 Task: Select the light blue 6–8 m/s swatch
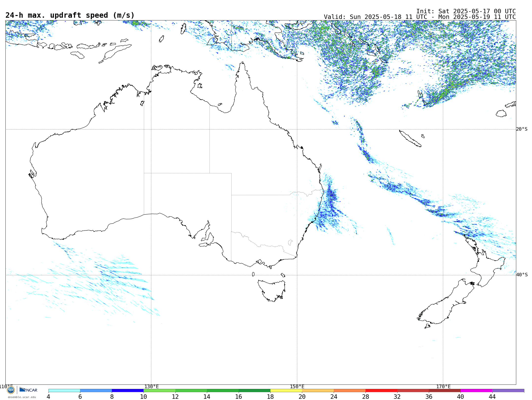point(96,390)
